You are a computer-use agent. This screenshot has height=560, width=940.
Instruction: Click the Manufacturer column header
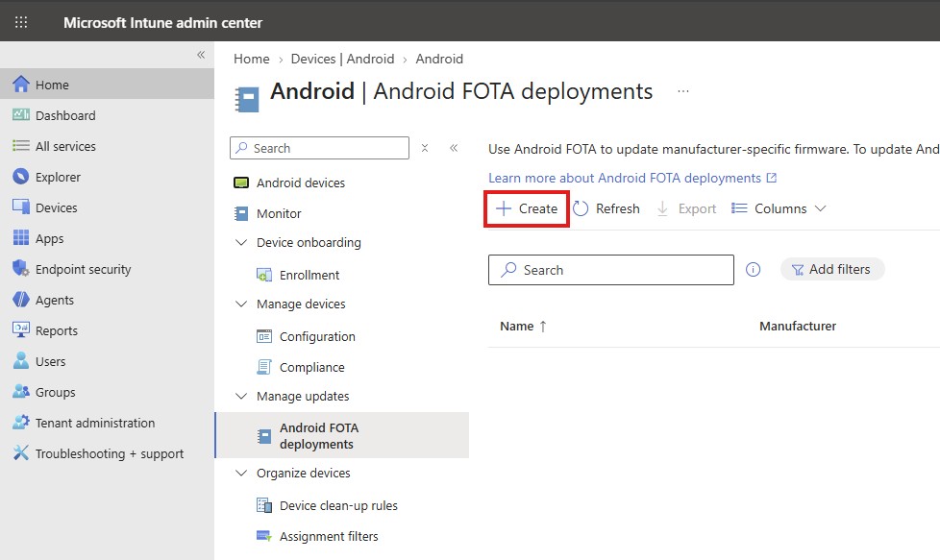pyautogui.click(x=798, y=327)
